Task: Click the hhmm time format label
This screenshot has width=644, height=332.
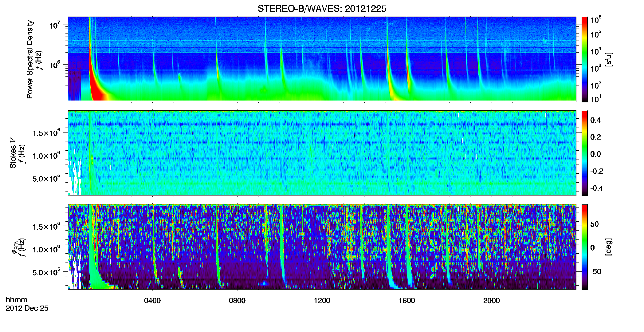Action: pos(17,300)
